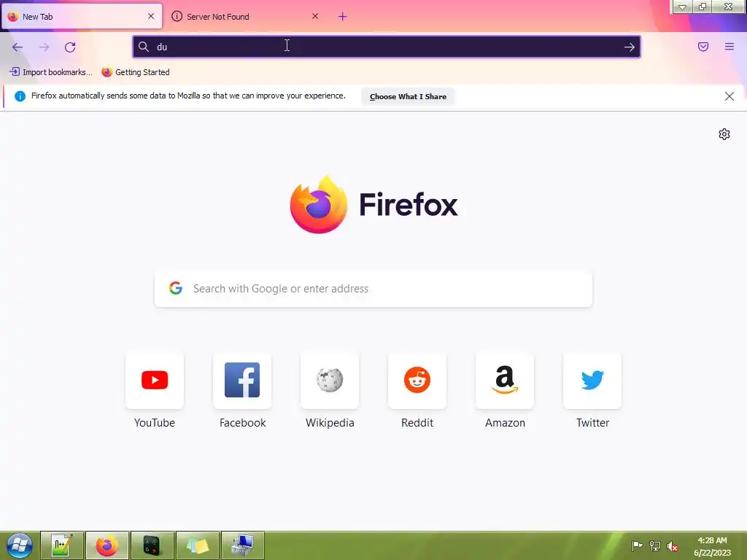The height and width of the screenshot is (560, 747).
Task: Click the YouTube label text
Action: click(155, 422)
